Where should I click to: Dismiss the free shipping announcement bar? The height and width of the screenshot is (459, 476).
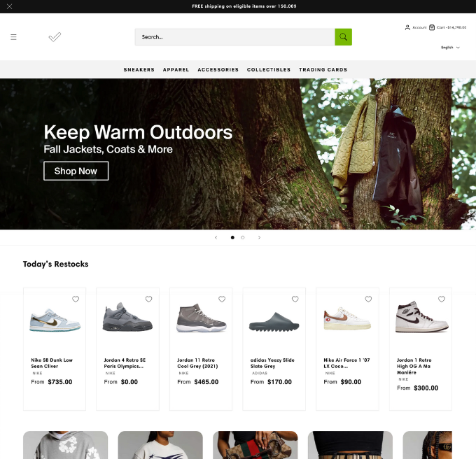coord(9,6)
